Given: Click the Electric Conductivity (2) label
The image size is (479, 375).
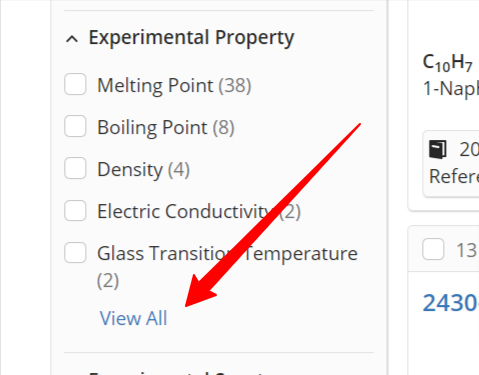Looking at the screenshot, I should click(x=199, y=212).
